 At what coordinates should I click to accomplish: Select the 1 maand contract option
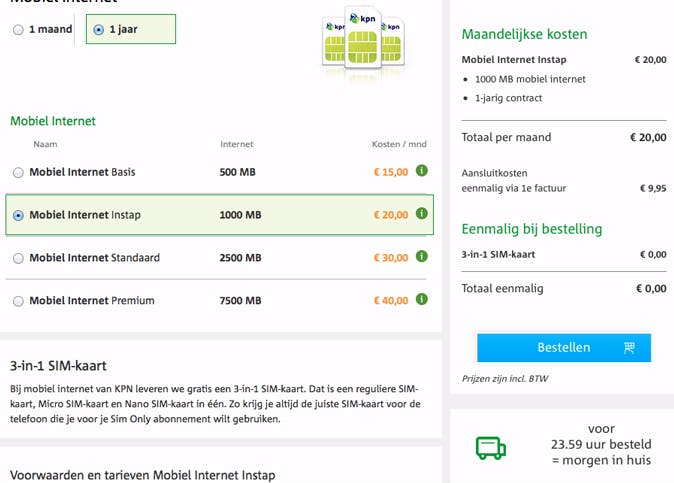19,30
